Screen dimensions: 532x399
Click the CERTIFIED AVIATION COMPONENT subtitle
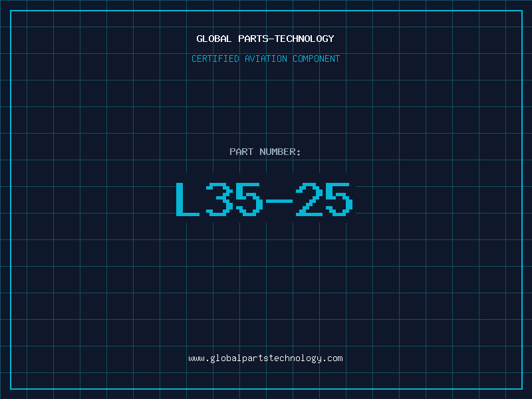[x=265, y=59]
